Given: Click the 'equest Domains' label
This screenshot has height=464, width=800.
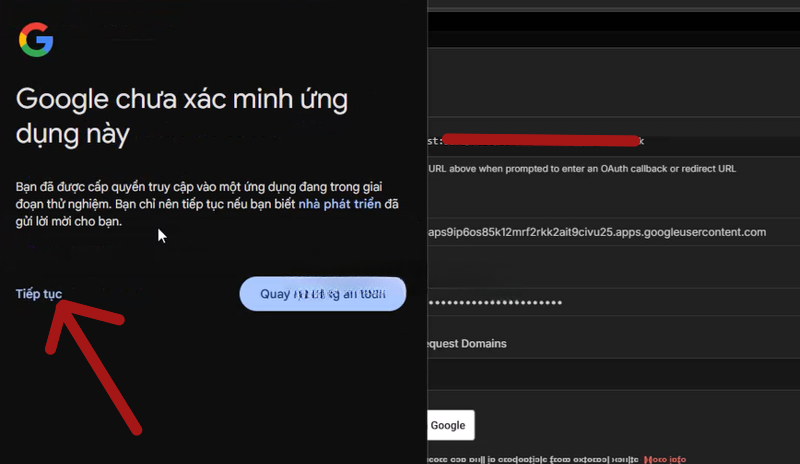Looking at the screenshot, I should point(467,344).
